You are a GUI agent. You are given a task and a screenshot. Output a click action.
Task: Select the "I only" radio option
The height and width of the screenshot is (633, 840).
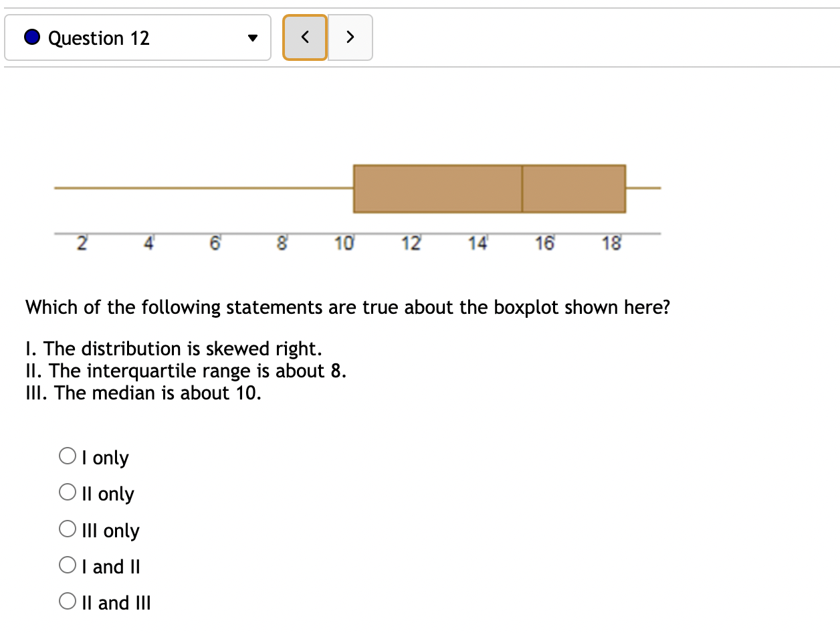click(67, 457)
